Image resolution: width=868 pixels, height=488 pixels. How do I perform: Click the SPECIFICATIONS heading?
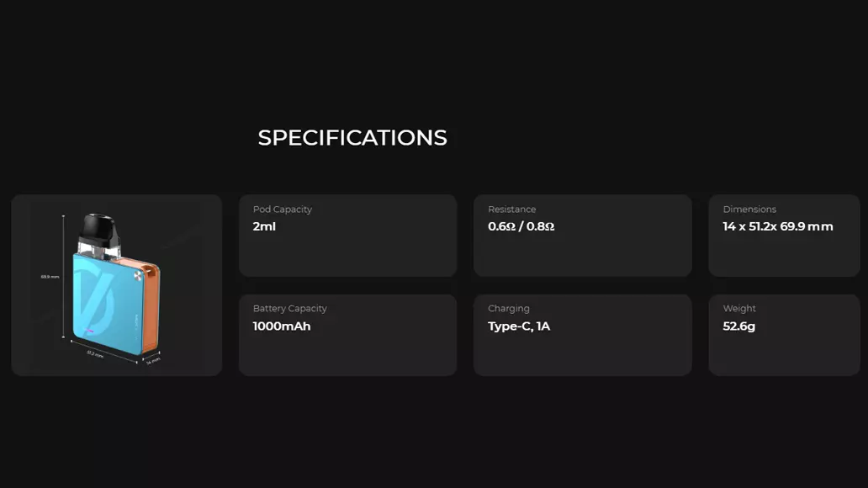[352, 138]
